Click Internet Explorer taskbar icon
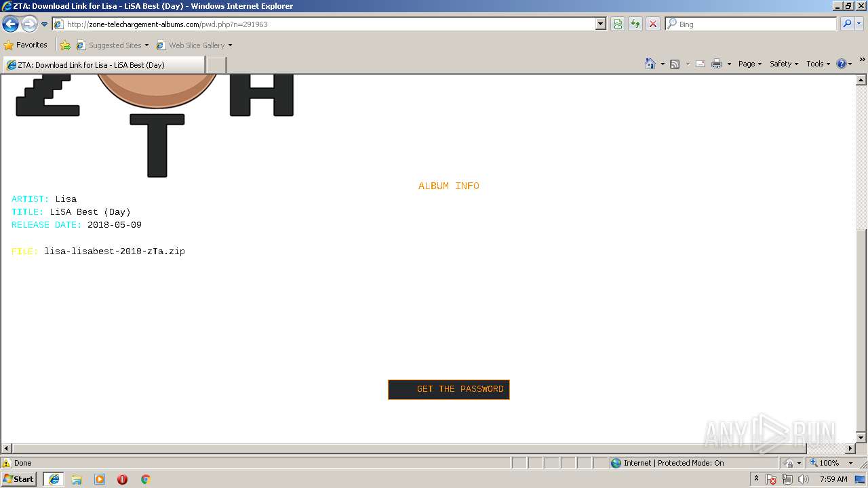 pos(54,479)
